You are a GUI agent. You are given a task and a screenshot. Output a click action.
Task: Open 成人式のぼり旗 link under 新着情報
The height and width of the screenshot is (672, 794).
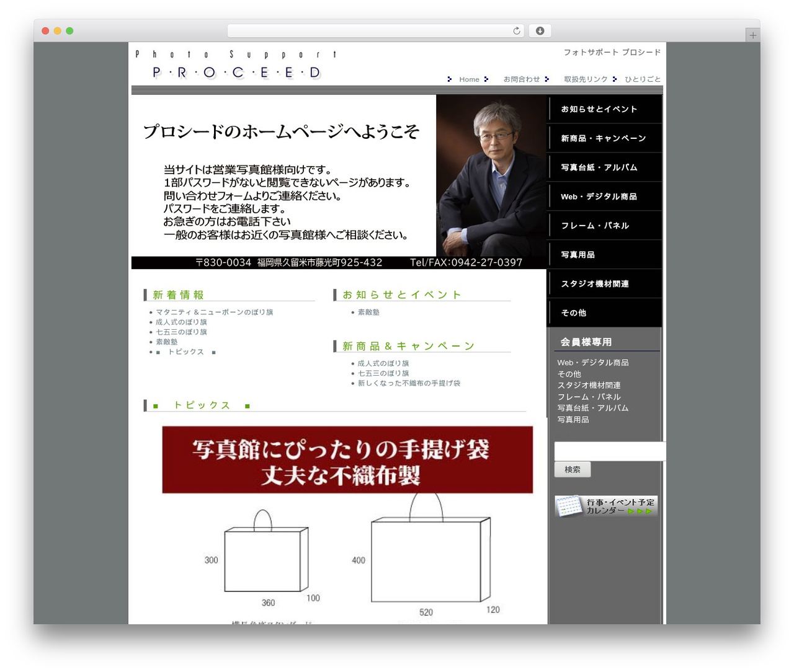(x=181, y=322)
